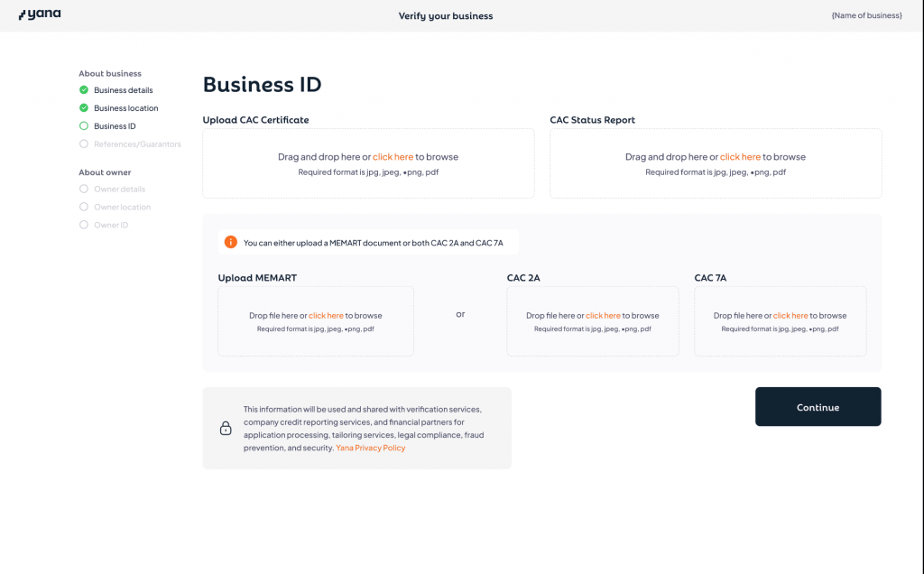
Task: Select the Business ID step circle
Action: (84, 126)
